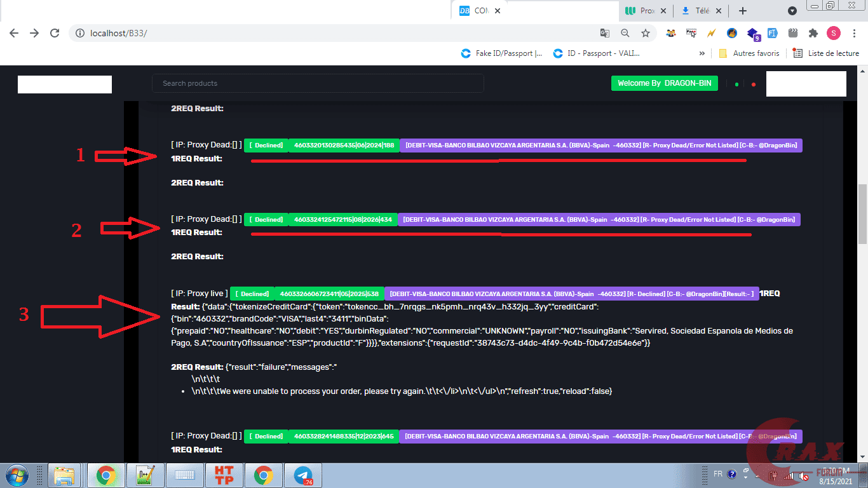
Task: Open the people-group extension icon
Action: 671,33
